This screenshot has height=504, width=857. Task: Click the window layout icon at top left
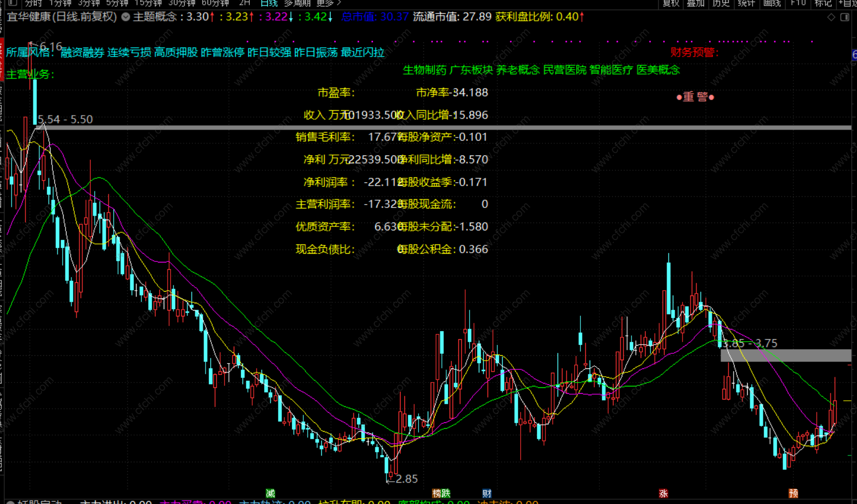12,3
